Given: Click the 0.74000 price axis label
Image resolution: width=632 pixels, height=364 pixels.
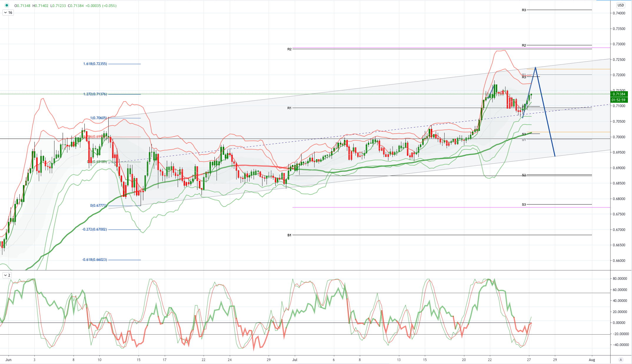Looking at the screenshot, I should (x=619, y=13).
